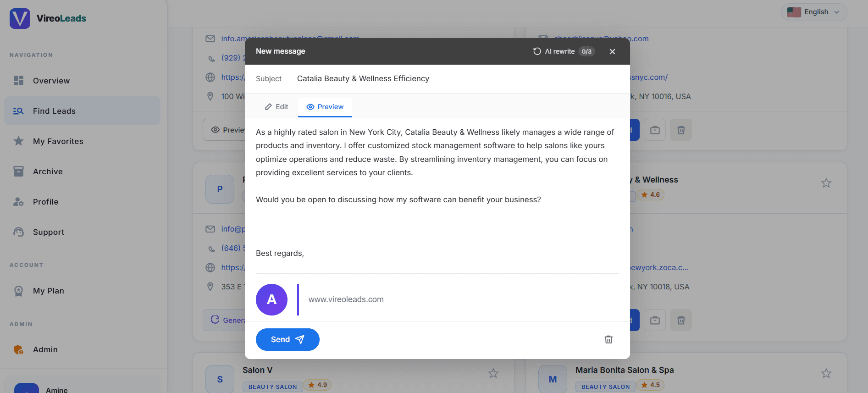Screen dimensions: 868x393
Task: Delete the first right-side lead card
Action: (681, 130)
